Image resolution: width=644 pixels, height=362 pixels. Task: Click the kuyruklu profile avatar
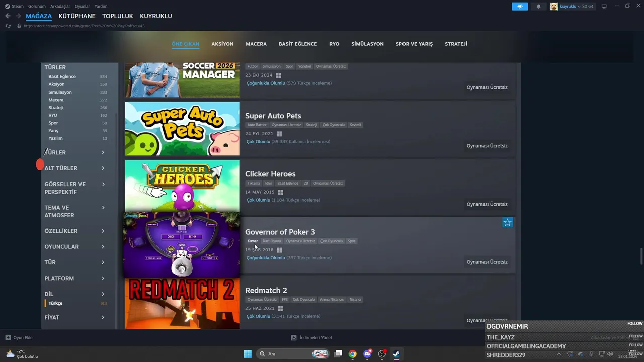coord(554,6)
